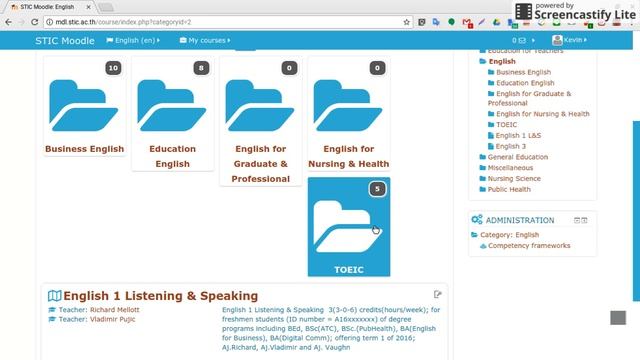640x360 pixels.
Task: Click the site info icon in address bar
Action: point(49,22)
